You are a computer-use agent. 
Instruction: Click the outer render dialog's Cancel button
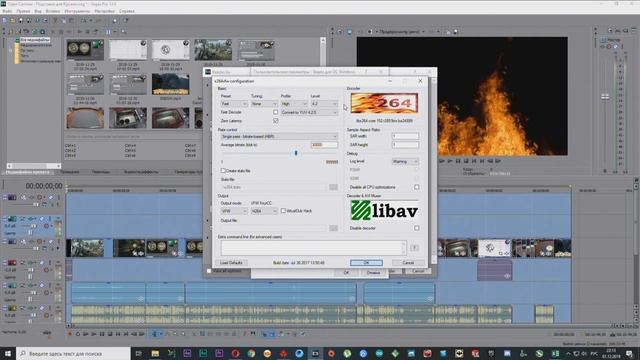(418, 271)
